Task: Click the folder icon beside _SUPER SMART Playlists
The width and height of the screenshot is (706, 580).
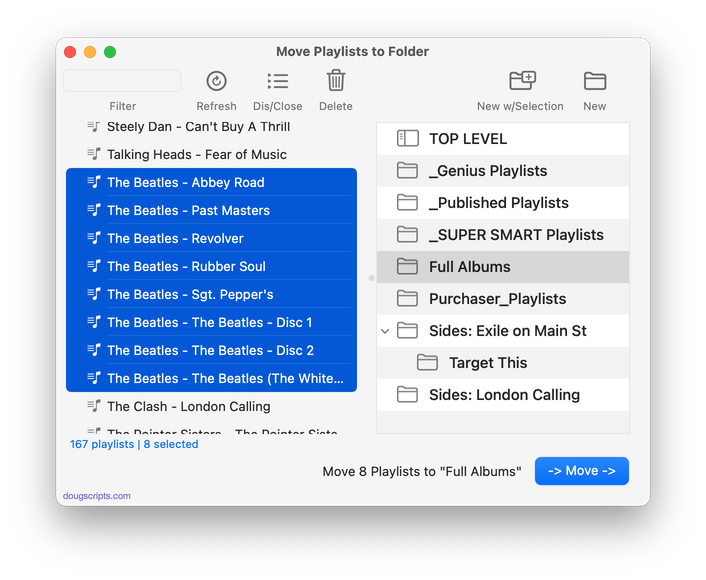Action: (x=407, y=234)
